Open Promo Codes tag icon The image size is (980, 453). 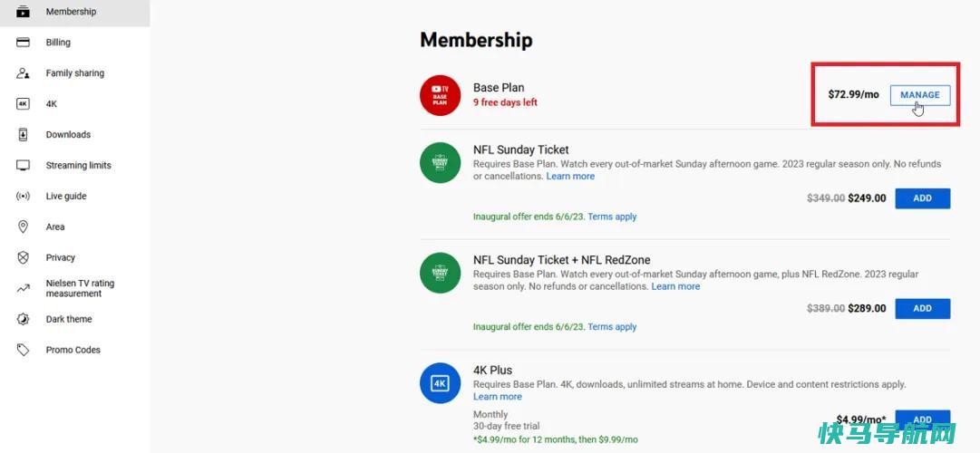point(24,350)
